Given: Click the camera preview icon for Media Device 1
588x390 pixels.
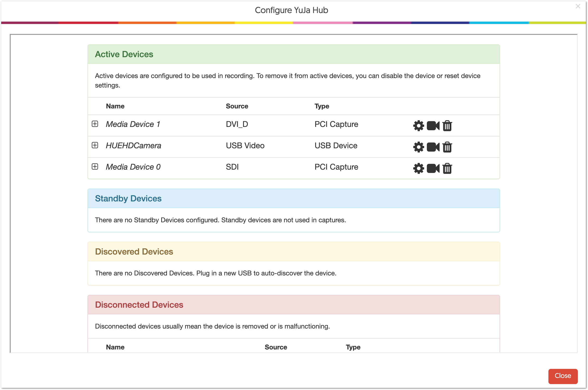Looking at the screenshot, I should [x=433, y=125].
